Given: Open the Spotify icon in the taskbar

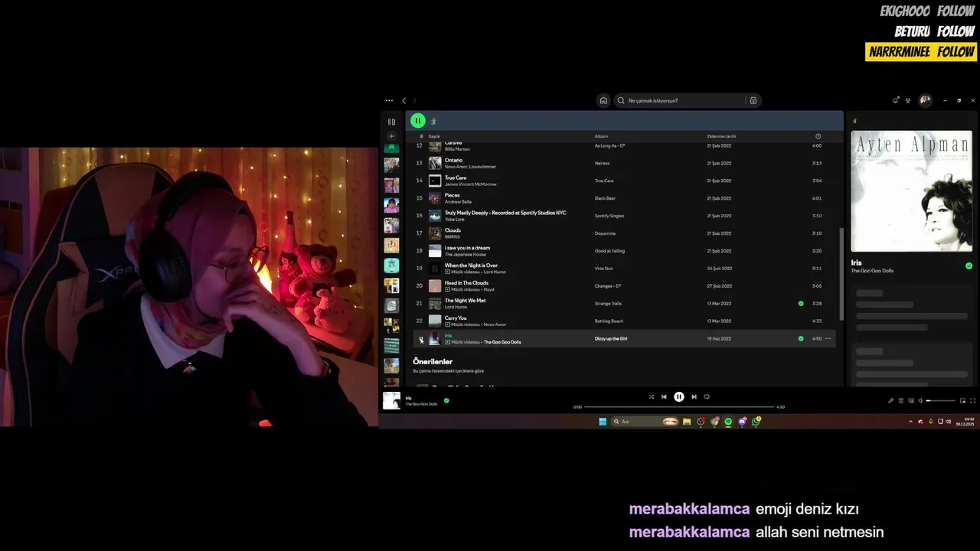Looking at the screenshot, I should [x=728, y=421].
